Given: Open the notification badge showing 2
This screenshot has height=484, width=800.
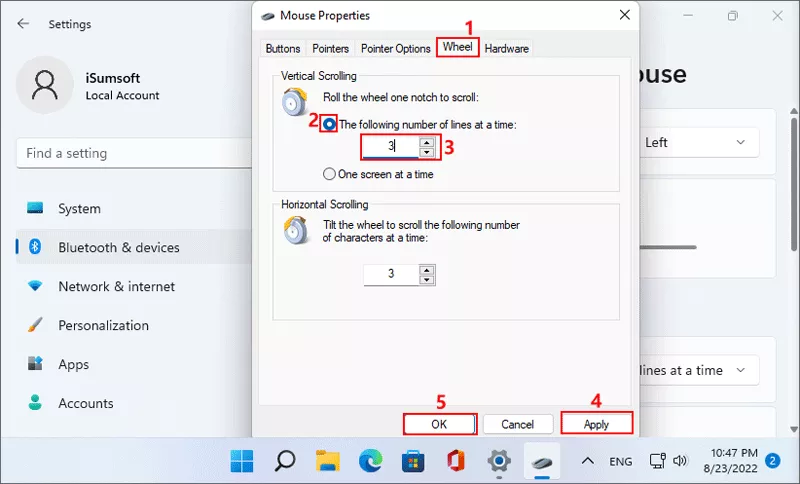Looking at the screenshot, I should coord(772,461).
